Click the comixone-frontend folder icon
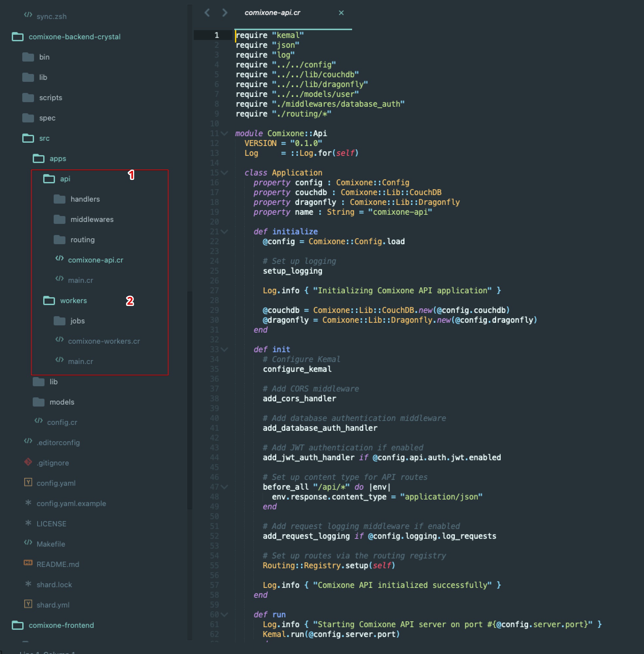Screen dimensions: 644x654 (18, 625)
